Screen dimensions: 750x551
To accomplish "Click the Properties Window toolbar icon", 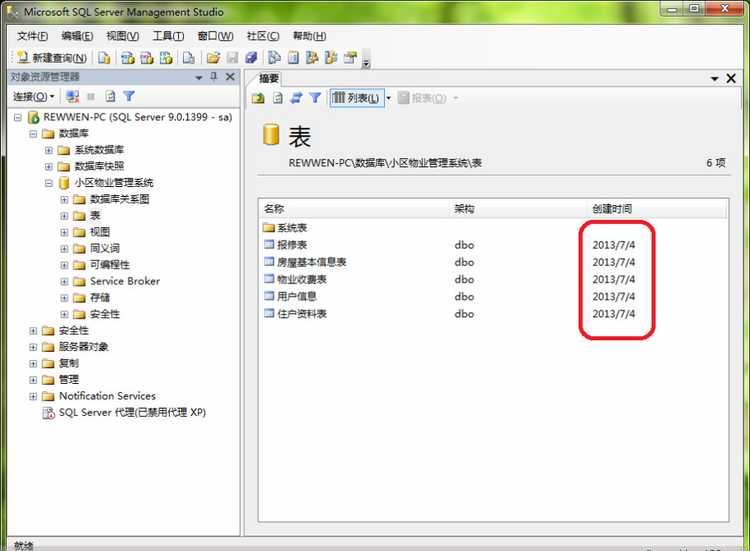I will click(x=351, y=58).
